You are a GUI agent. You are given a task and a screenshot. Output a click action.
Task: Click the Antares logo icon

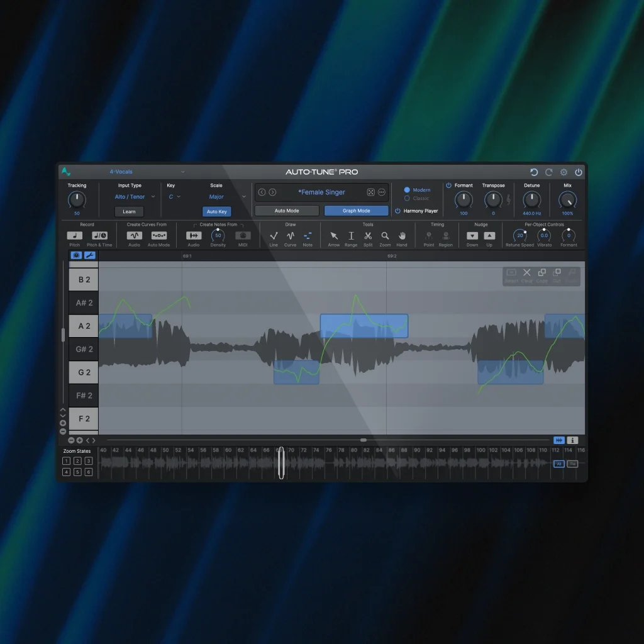pyautogui.click(x=65, y=171)
